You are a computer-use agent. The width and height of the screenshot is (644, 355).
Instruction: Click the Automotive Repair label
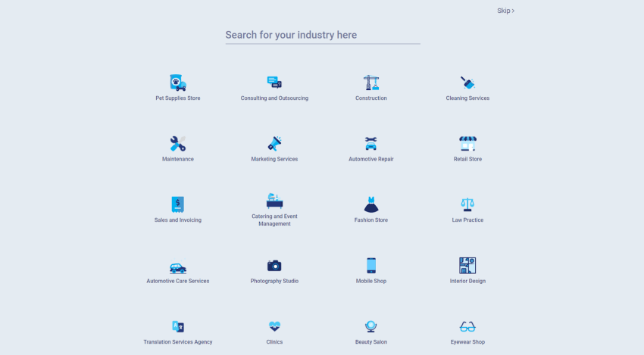371,159
